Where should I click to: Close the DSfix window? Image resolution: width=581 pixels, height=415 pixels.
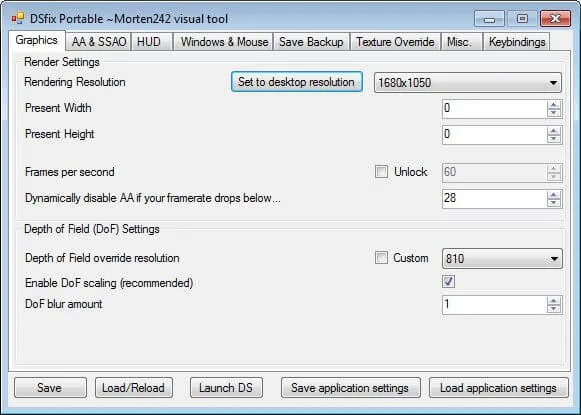coord(555,19)
